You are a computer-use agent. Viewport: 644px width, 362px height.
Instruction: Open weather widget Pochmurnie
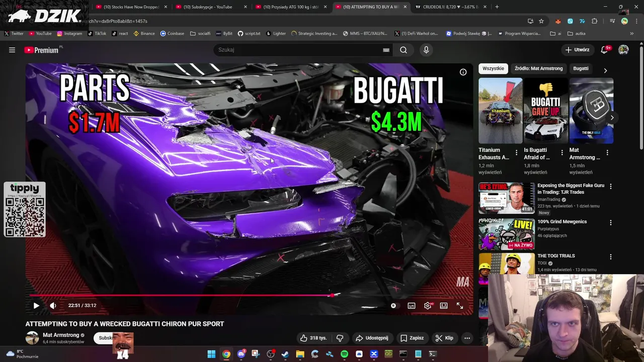pos(22,354)
